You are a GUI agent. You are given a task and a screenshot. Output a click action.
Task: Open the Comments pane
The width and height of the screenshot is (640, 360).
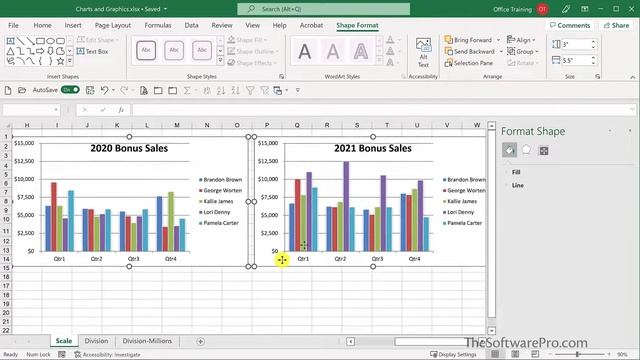pos(569,25)
